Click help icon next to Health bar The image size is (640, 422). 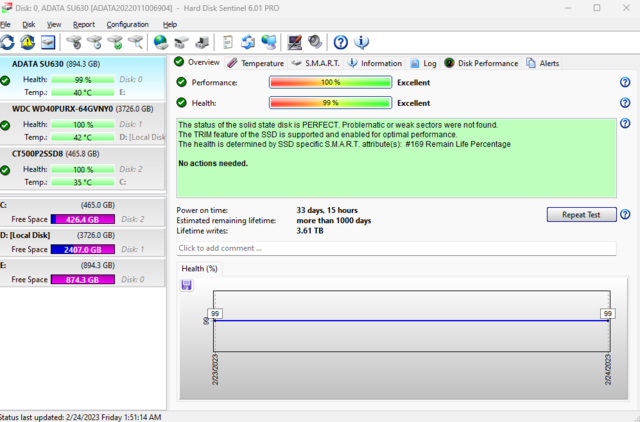click(x=625, y=102)
